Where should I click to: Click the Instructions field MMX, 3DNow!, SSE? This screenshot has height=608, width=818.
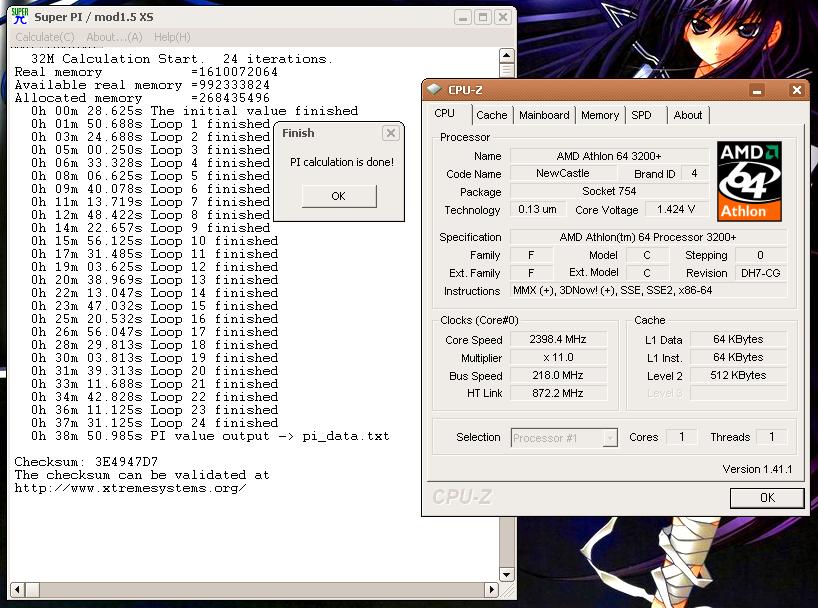pyautogui.click(x=647, y=291)
